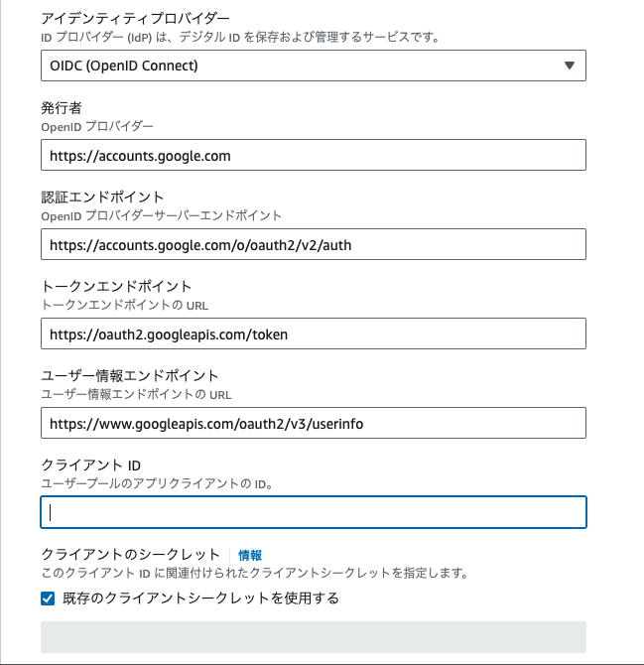
Task: Click the ユーザー情報エンドポイント userinfo URL field
Action: pyautogui.click(x=314, y=423)
